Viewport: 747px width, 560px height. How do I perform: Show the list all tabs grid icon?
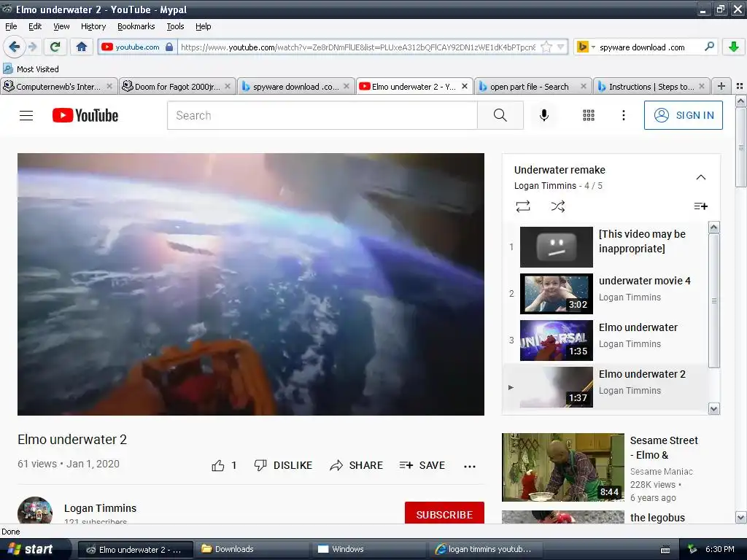coord(740,86)
